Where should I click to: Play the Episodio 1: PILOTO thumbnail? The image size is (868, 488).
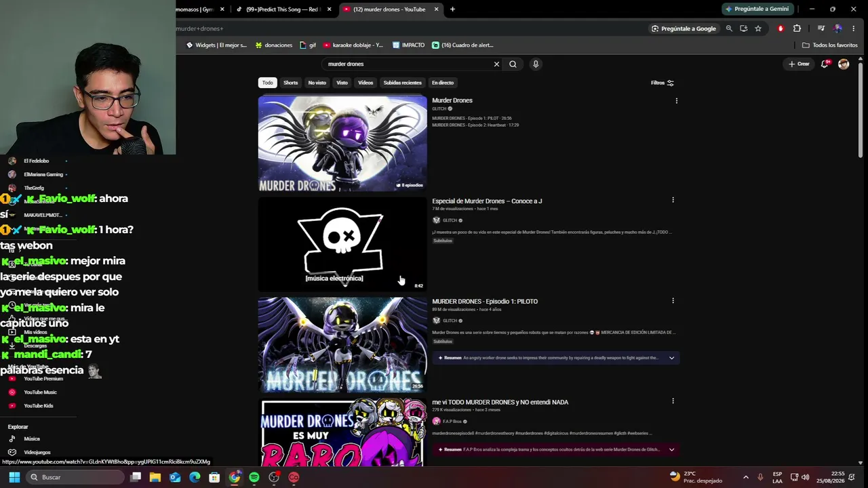coord(342,344)
